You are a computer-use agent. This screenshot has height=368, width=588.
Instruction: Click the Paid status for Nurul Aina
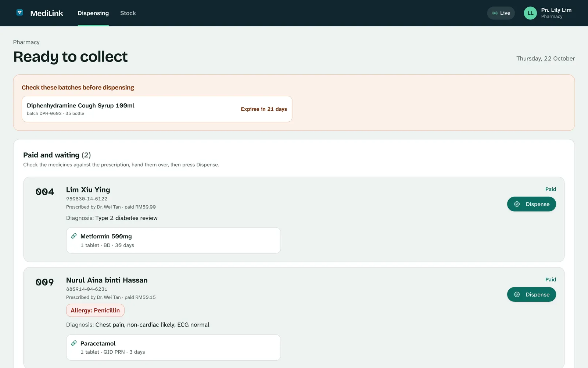(x=551, y=280)
